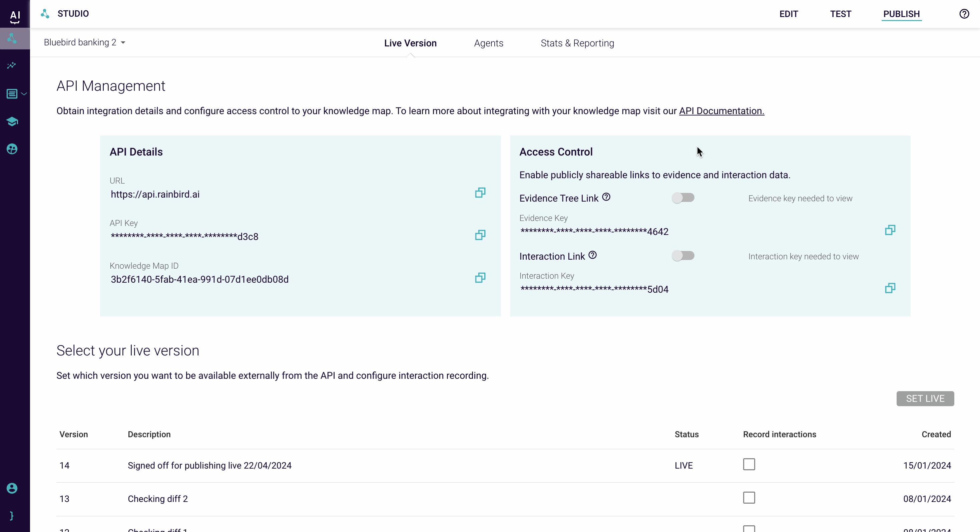Open the Stats & Reporting tab
980x532 pixels.
pos(577,43)
